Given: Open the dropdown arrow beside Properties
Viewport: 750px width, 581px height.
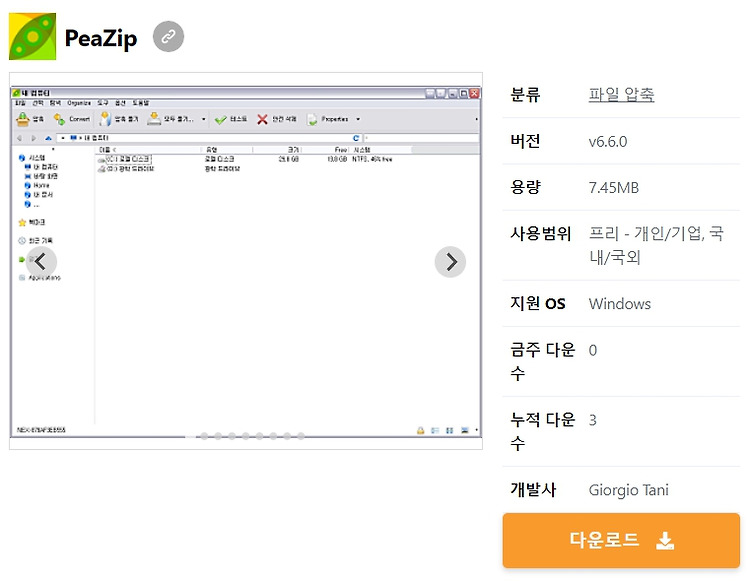Looking at the screenshot, I should point(358,119).
